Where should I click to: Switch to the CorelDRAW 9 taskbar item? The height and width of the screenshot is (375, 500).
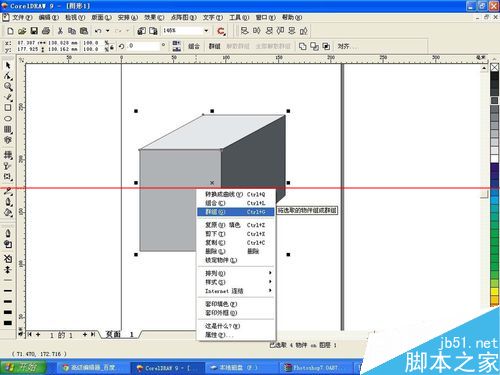pyautogui.click(x=168, y=368)
